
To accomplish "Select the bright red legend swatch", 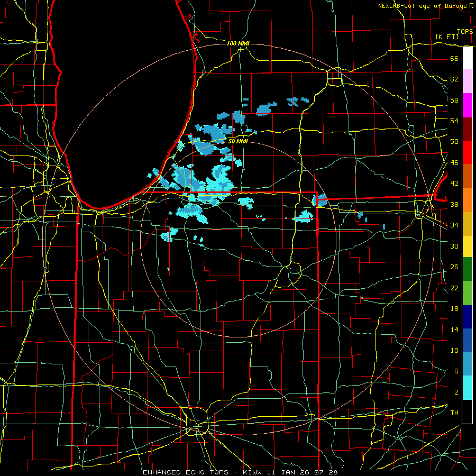I will 467,152.
